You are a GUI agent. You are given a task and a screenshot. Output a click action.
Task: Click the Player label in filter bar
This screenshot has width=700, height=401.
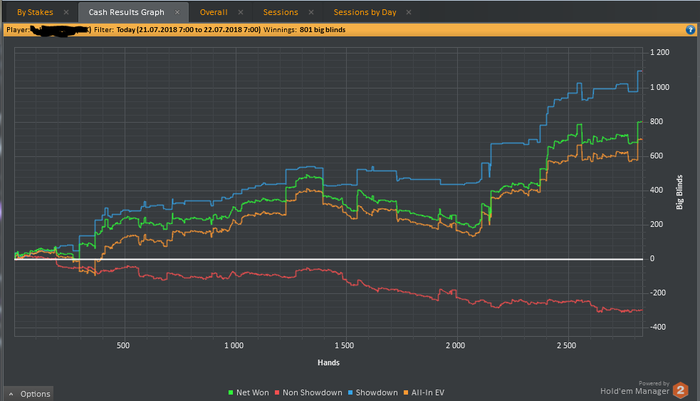click(x=18, y=30)
